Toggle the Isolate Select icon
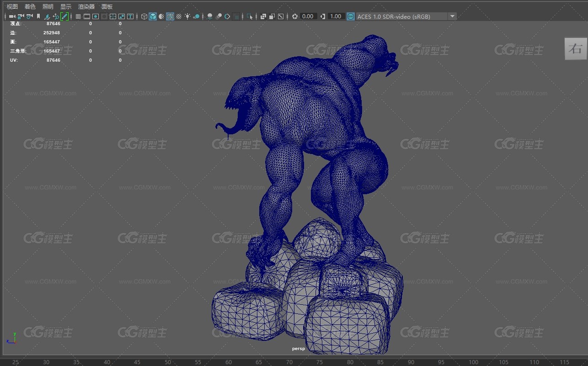 tap(250, 16)
